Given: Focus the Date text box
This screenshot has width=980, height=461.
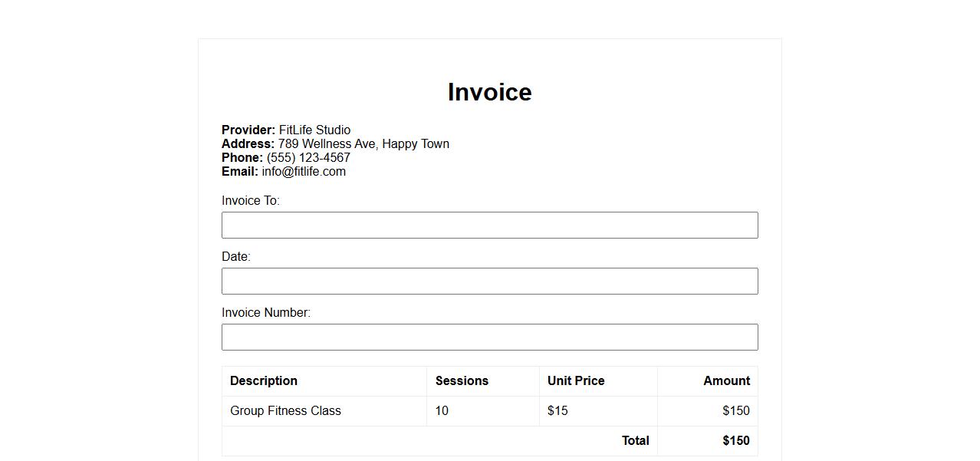Looking at the screenshot, I should coord(489,282).
